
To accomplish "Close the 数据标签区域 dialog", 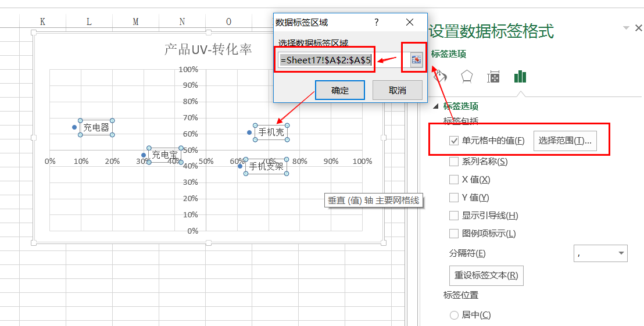I will [x=410, y=22].
